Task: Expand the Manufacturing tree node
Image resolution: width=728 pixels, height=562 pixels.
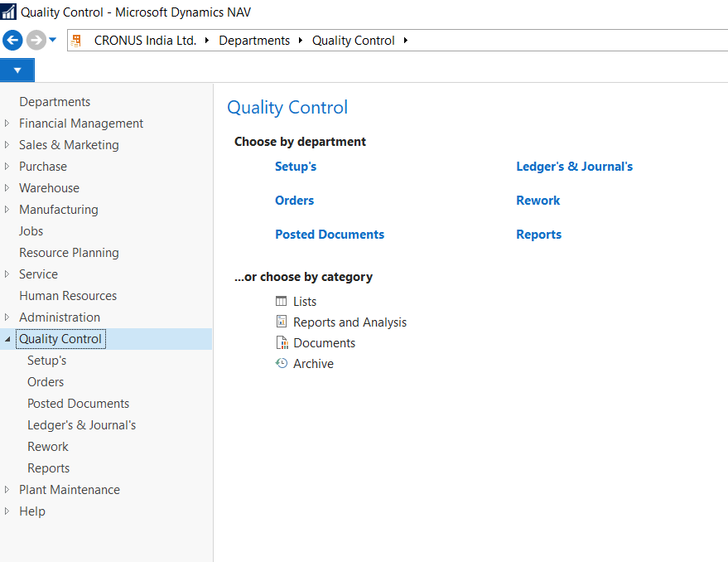Action: pyautogui.click(x=7, y=209)
